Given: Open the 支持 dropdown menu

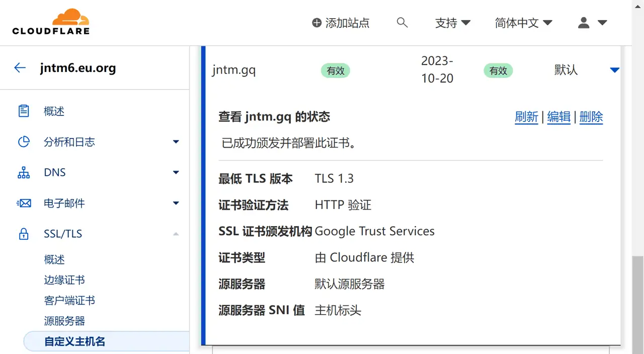Looking at the screenshot, I should click(452, 23).
